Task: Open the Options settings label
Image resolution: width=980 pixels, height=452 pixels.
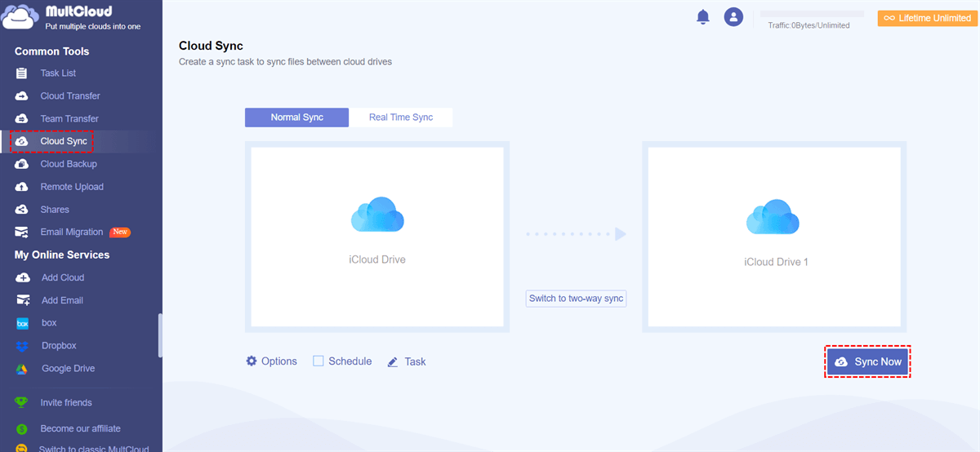Action: pyautogui.click(x=279, y=361)
